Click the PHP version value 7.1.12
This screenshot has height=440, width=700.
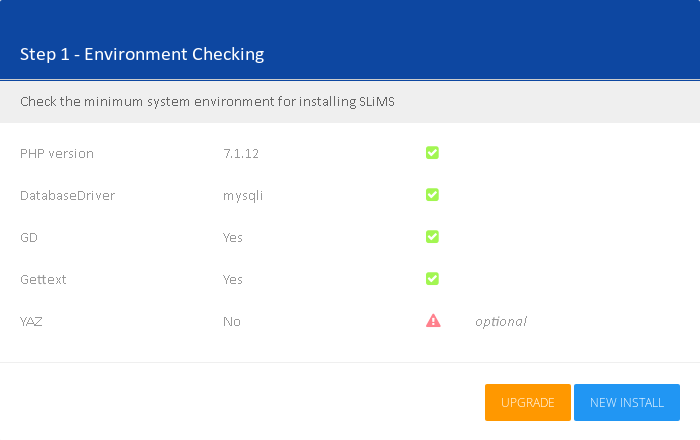(241, 154)
